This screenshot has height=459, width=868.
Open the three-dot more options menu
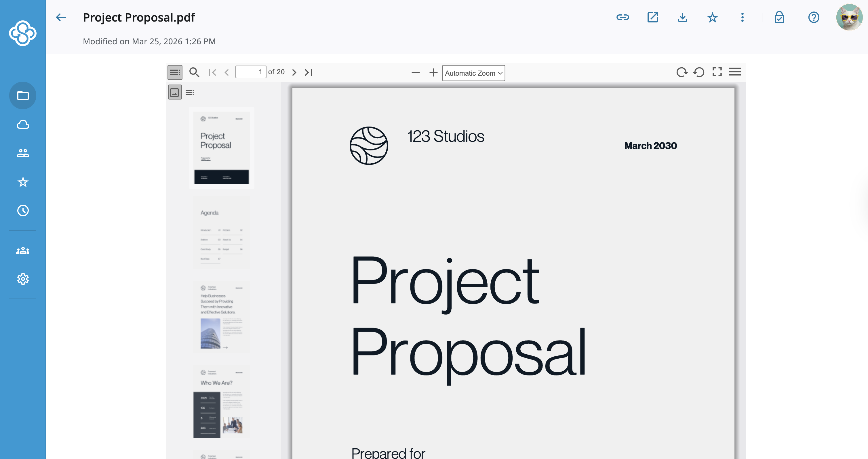click(742, 17)
